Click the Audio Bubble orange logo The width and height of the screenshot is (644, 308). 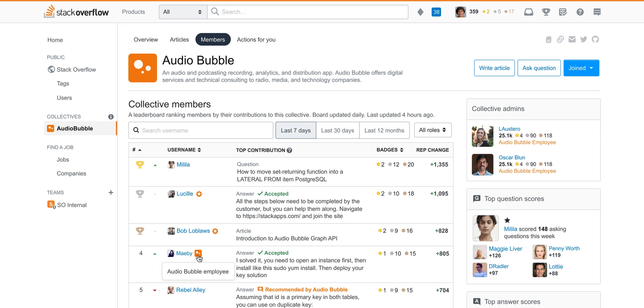(x=143, y=68)
